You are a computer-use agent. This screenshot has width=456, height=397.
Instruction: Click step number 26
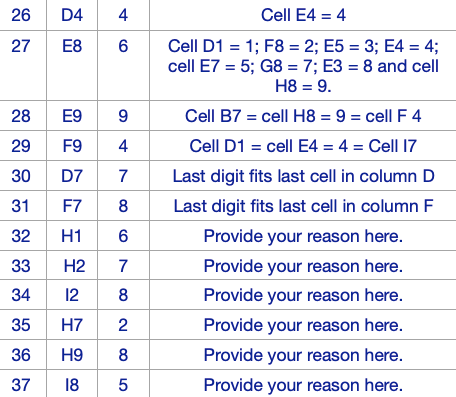pyautogui.click(x=21, y=15)
